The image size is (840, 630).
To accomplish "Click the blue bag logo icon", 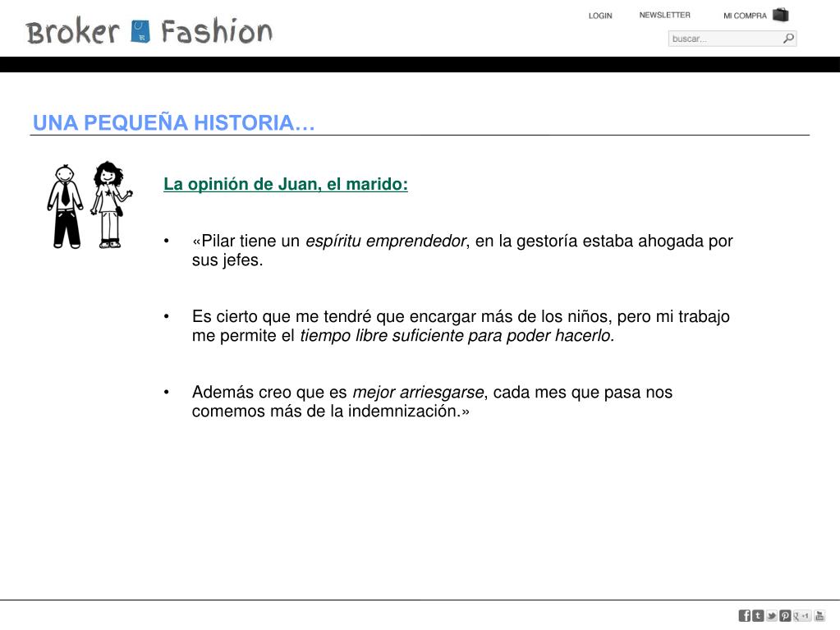I will tap(140, 31).
